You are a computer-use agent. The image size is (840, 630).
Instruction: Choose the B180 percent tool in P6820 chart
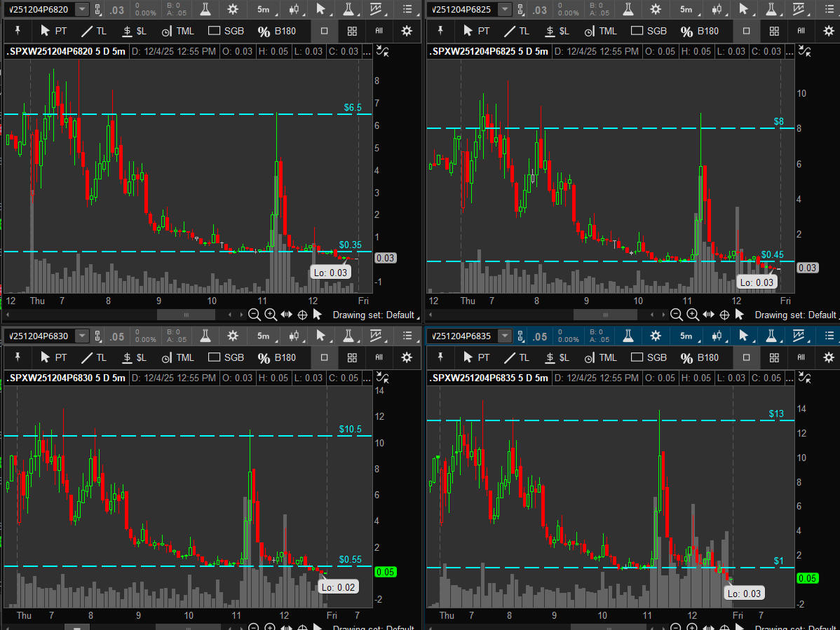[x=277, y=31]
